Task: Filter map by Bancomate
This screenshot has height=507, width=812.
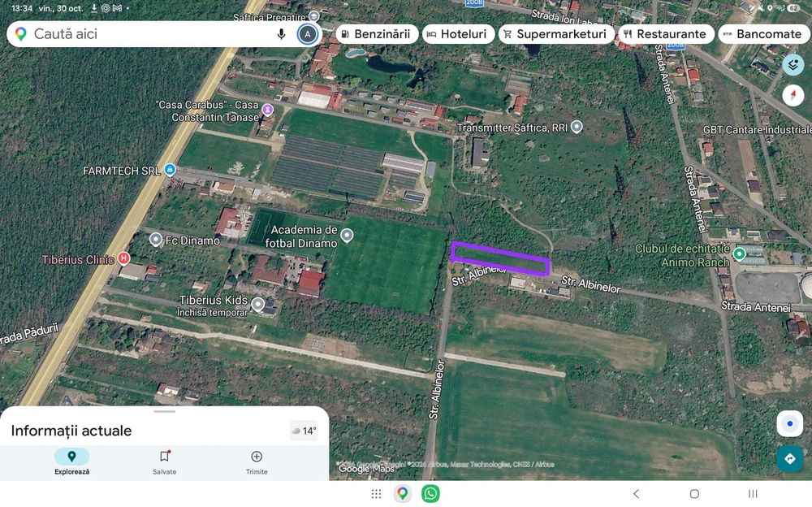Action: click(763, 34)
